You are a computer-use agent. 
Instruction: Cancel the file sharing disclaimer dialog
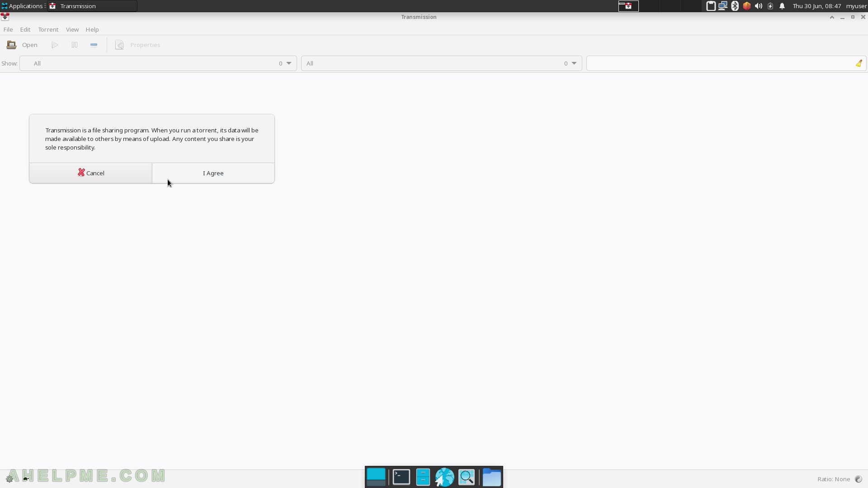pyautogui.click(x=91, y=173)
